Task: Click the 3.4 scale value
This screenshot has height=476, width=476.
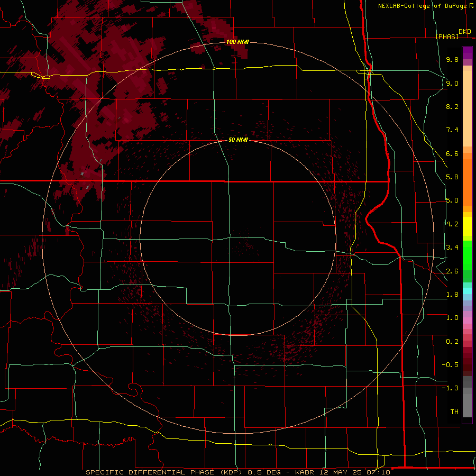Action: tap(452, 248)
